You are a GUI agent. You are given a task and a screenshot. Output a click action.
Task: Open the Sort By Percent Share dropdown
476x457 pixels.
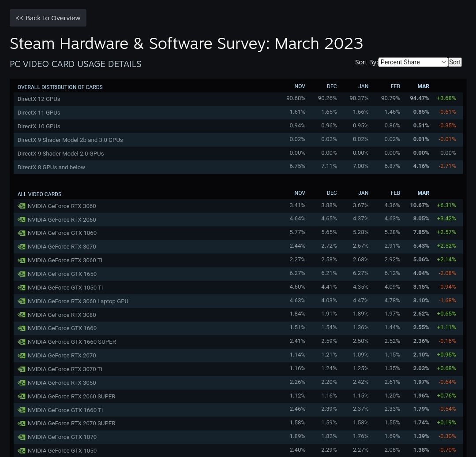413,62
